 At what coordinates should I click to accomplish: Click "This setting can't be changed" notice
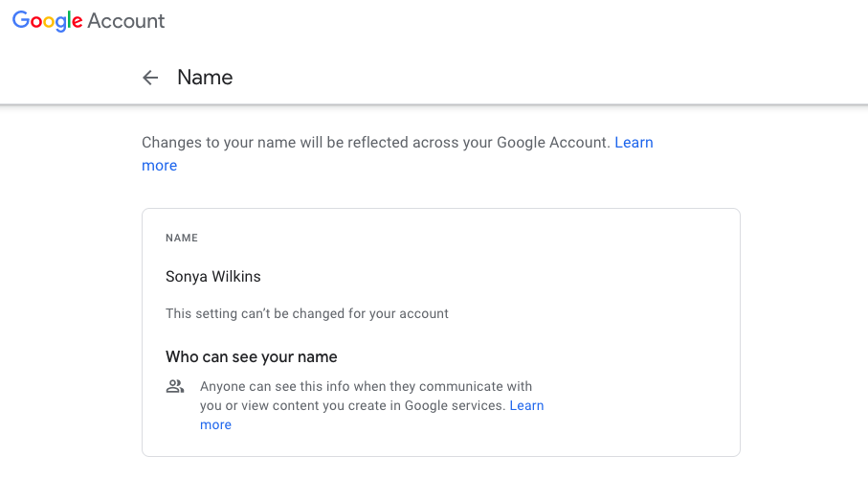click(x=306, y=313)
